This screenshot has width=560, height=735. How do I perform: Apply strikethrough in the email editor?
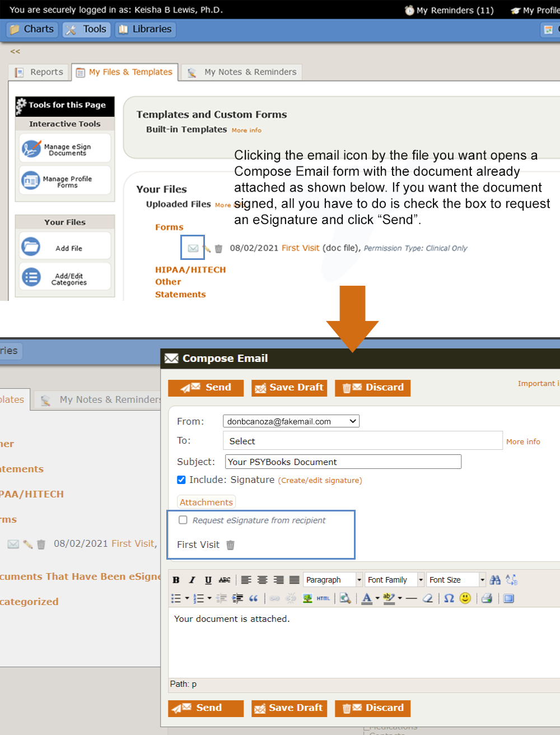(x=225, y=580)
